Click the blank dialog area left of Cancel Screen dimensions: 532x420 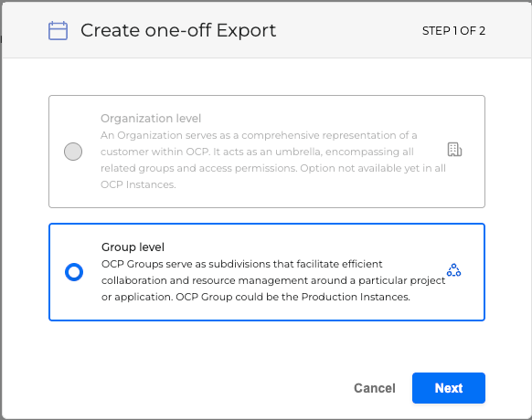(197, 388)
